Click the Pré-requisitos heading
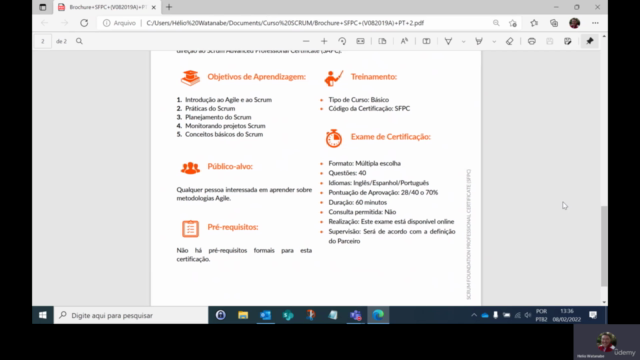 [x=233, y=227]
